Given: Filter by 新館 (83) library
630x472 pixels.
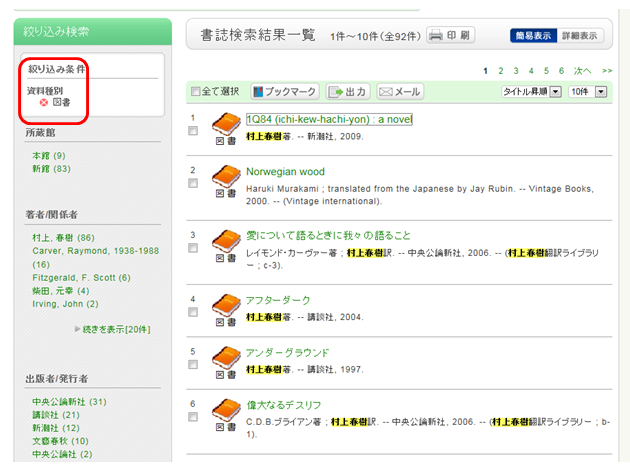Looking at the screenshot, I should point(51,169).
